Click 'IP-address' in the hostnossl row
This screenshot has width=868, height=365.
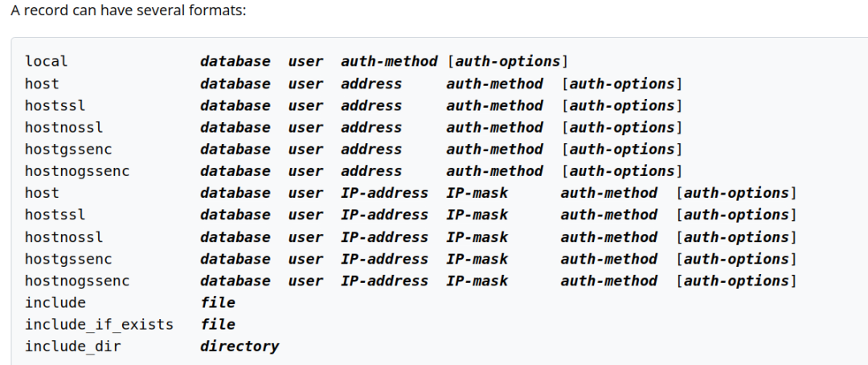click(x=384, y=237)
